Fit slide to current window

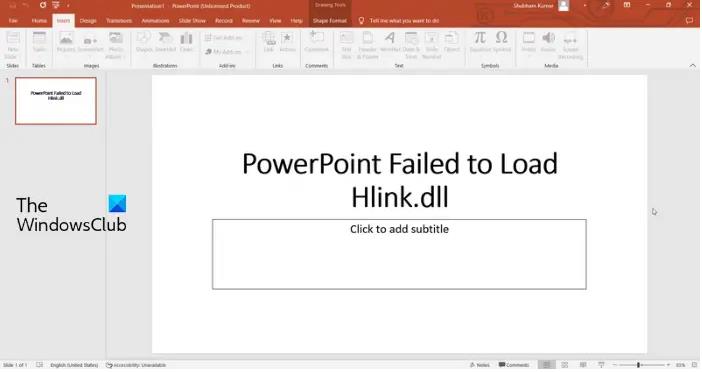click(694, 365)
